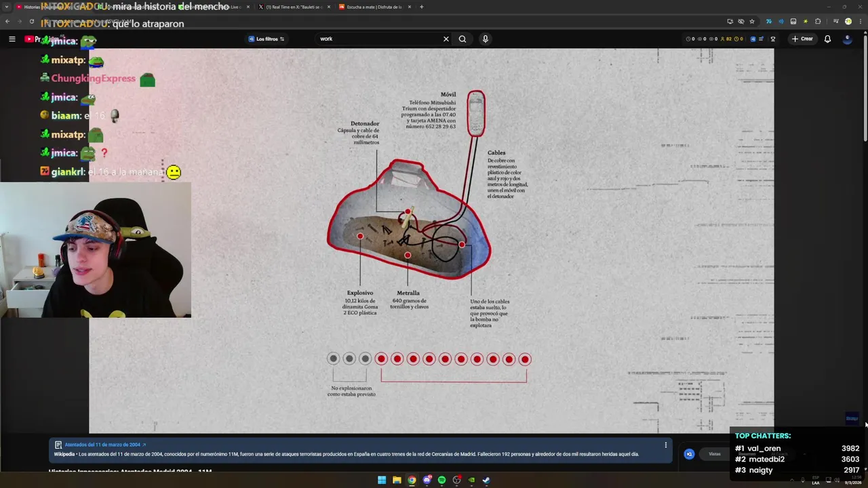Viewport: 868px width, 488px height.
Task: Open Chrome from the taskbar
Action: tap(412, 480)
